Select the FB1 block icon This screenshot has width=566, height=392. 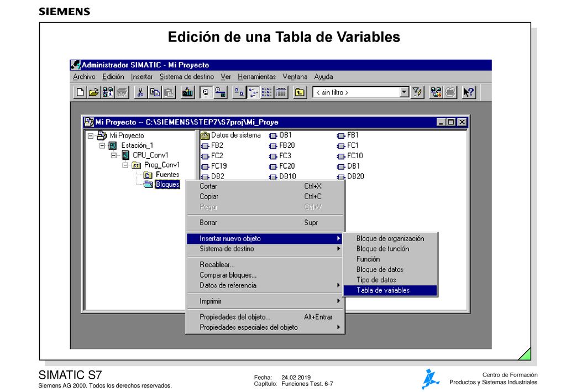point(341,136)
